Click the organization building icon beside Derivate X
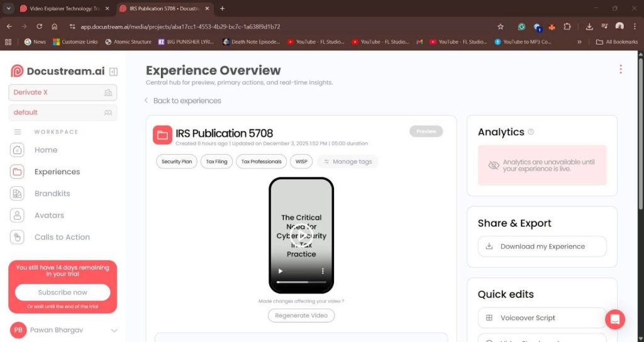644x342 pixels. [x=108, y=92]
